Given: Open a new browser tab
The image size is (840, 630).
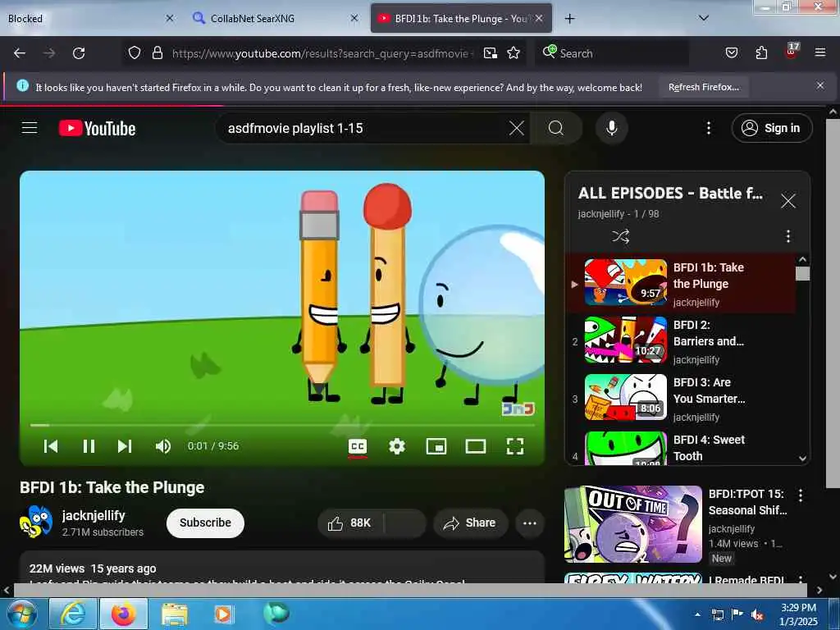Looking at the screenshot, I should [569, 19].
